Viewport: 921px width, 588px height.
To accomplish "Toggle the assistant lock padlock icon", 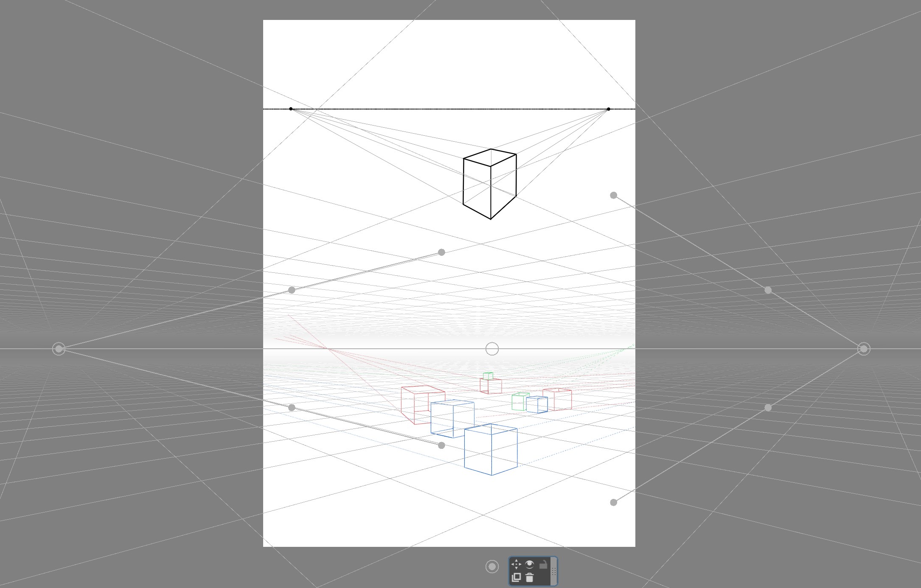I will click(543, 565).
